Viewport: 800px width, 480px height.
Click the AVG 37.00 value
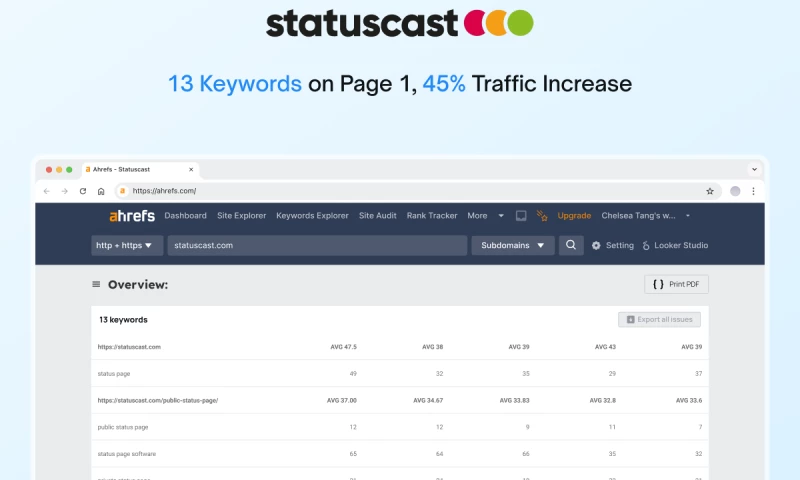pyautogui.click(x=341, y=400)
